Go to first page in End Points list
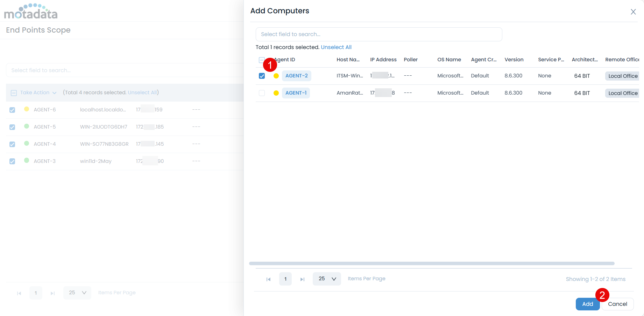Screen dimensions: 644x316 [x=19, y=293]
